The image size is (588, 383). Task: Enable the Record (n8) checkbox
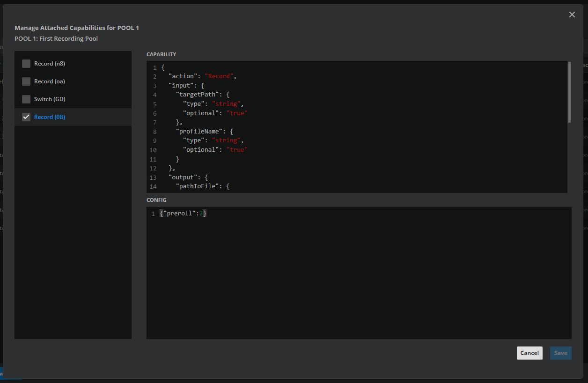coord(26,64)
